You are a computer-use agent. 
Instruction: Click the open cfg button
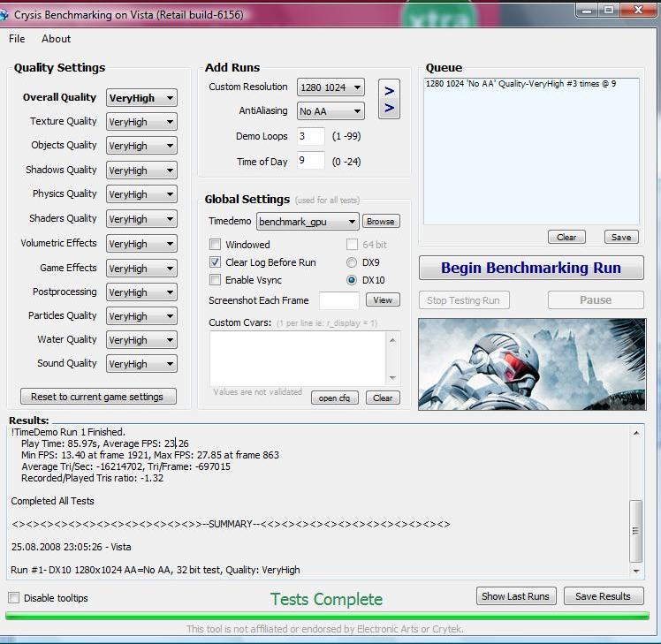(x=335, y=398)
